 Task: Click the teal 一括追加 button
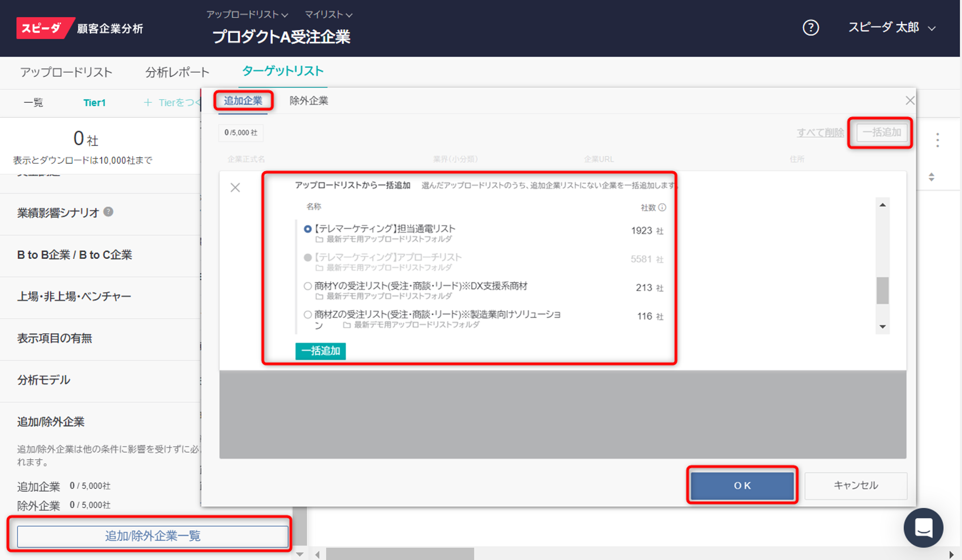[x=320, y=351]
